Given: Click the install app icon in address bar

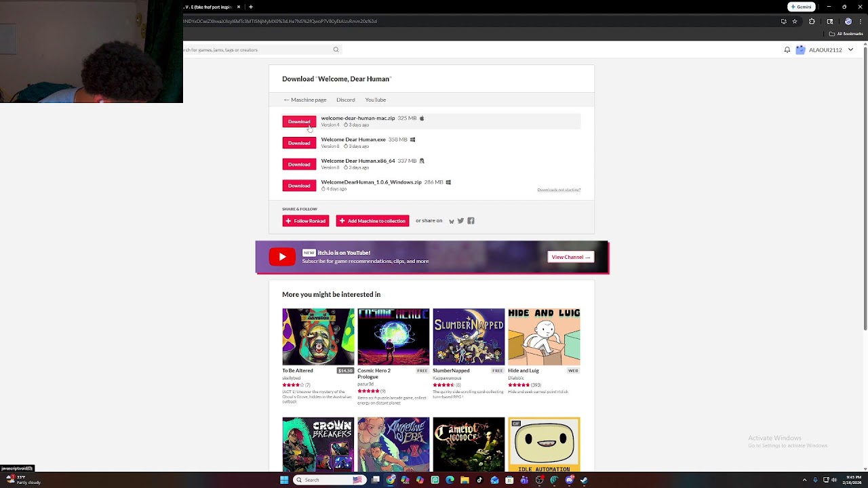Looking at the screenshot, I should coord(784,21).
